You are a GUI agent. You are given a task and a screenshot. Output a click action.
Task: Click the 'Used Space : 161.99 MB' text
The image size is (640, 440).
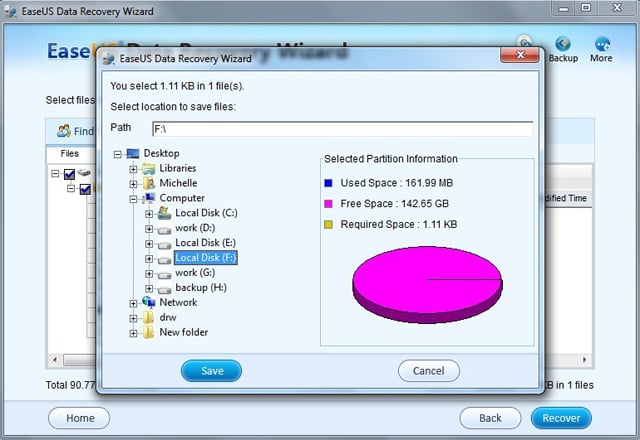[x=397, y=183]
